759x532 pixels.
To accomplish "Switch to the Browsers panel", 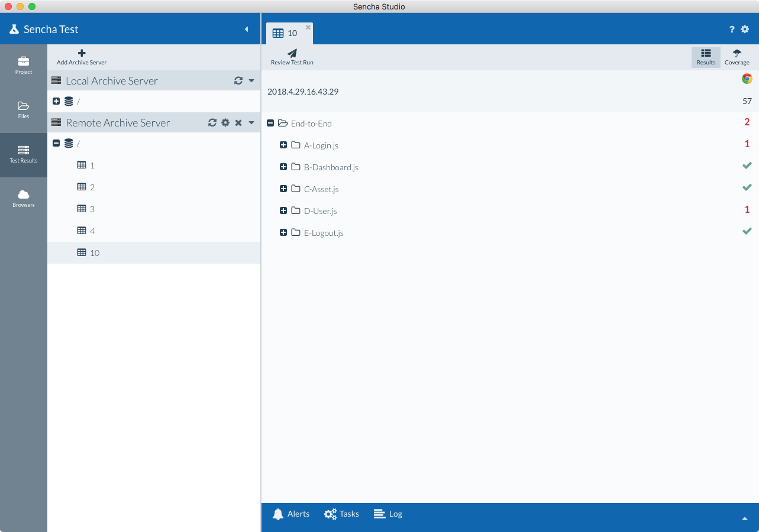I will (23, 197).
